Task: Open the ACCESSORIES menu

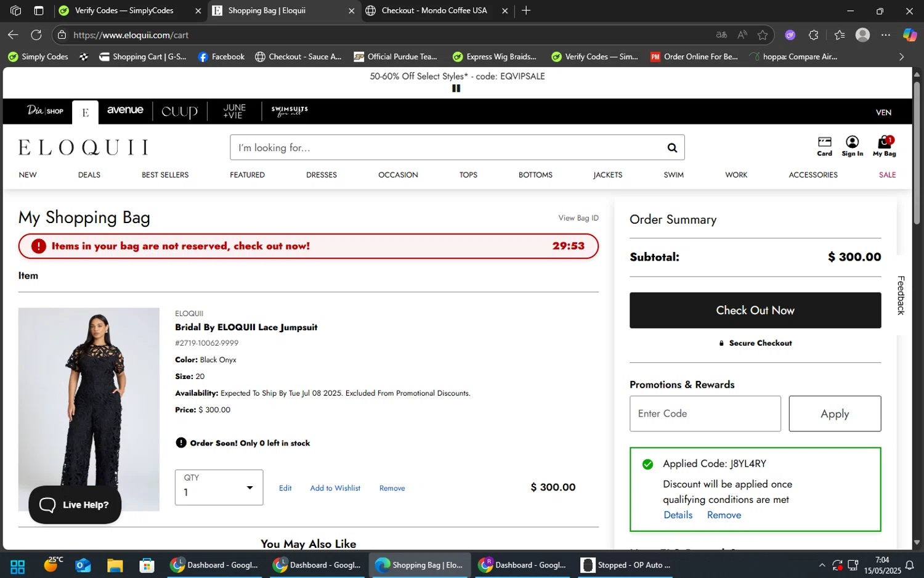Action: [x=813, y=175]
